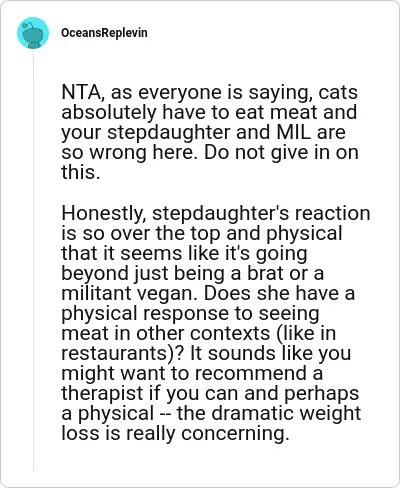
Task: Click the line "that it seems like it's going"
Action: point(184,253)
